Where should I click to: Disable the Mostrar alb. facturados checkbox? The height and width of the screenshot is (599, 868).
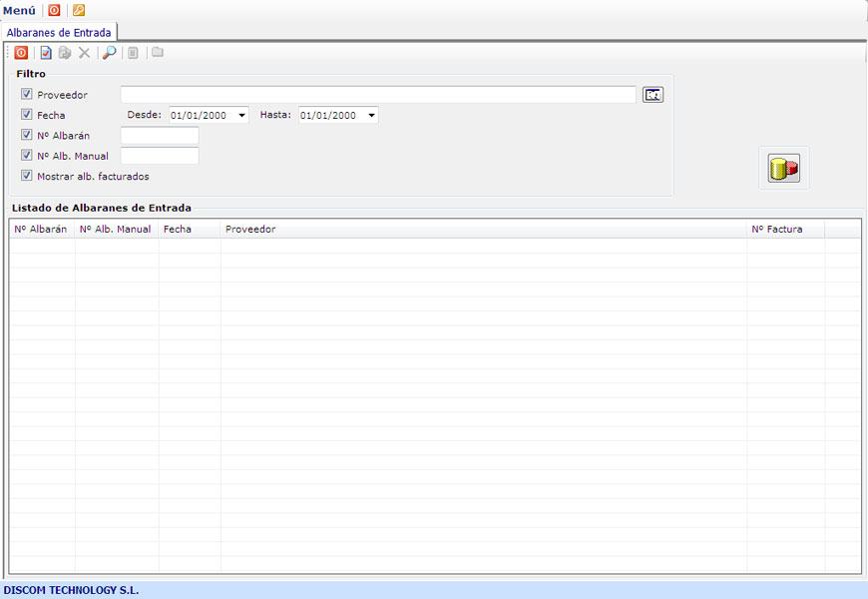click(27, 176)
